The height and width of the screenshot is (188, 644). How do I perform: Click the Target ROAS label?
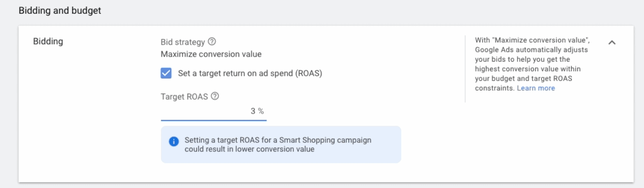pos(184,96)
